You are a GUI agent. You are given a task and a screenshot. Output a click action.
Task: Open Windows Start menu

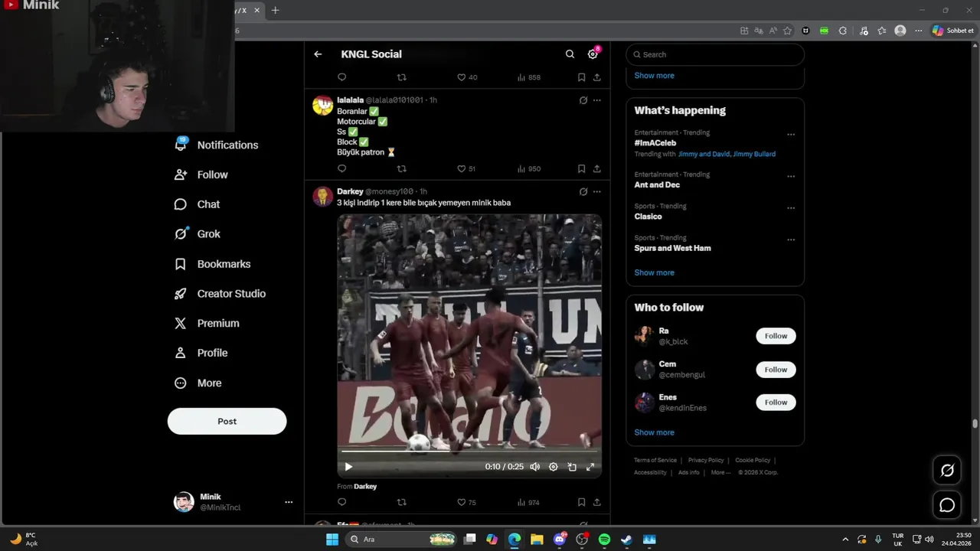332,540
